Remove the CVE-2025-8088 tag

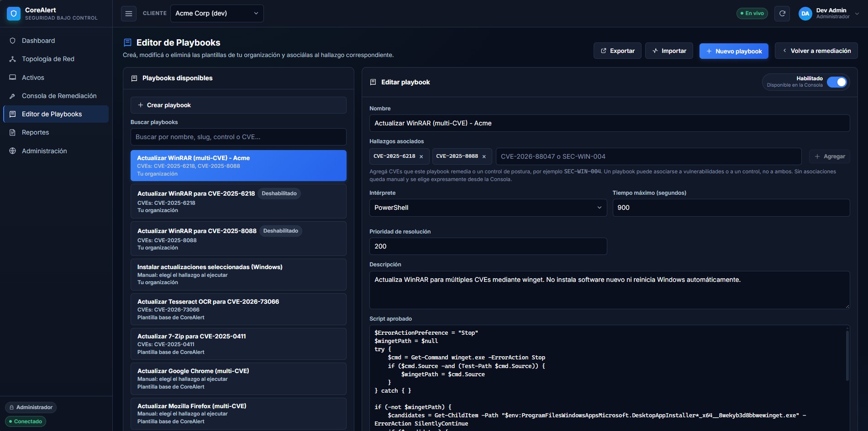[x=484, y=156]
